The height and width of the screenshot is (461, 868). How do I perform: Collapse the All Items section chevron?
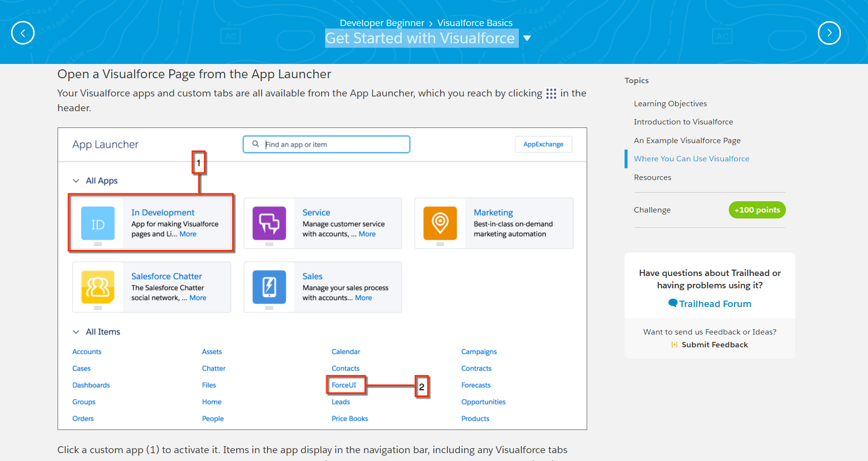point(76,332)
